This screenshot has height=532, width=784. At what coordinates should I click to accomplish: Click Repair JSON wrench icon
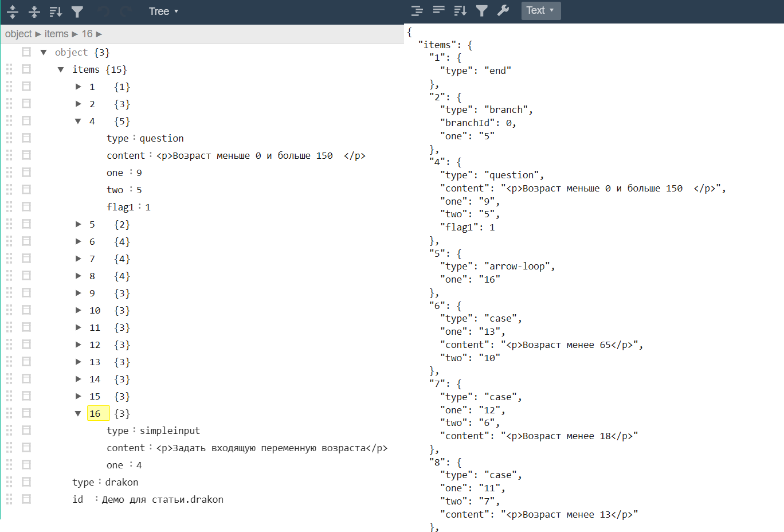(503, 10)
